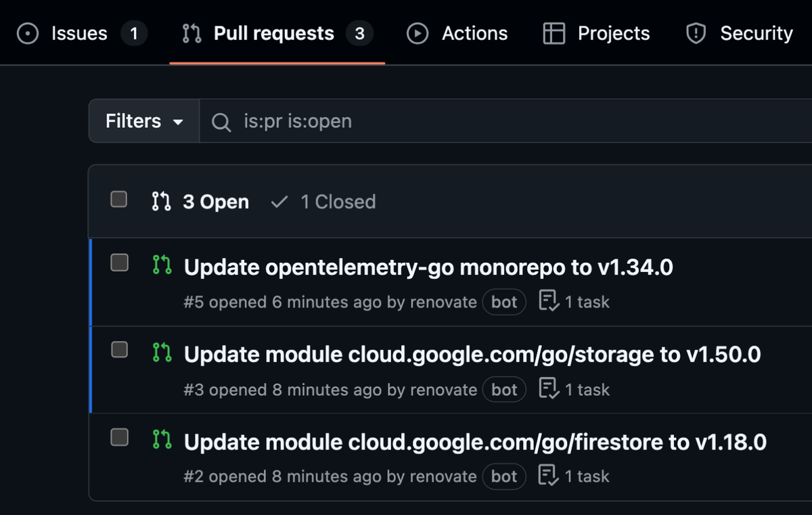Click the search magnifier icon
The height and width of the screenshot is (515, 812).
click(x=221, y=122)
